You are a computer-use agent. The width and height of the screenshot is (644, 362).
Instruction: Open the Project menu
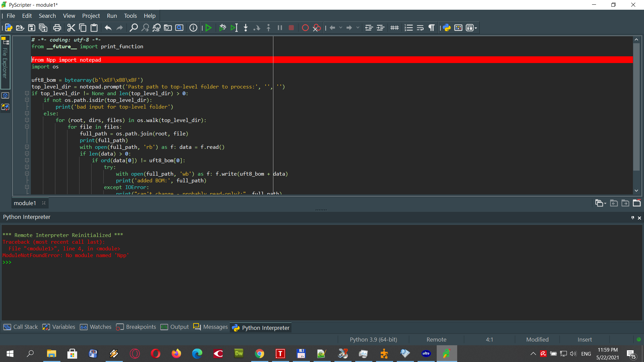tap(91, 16)
